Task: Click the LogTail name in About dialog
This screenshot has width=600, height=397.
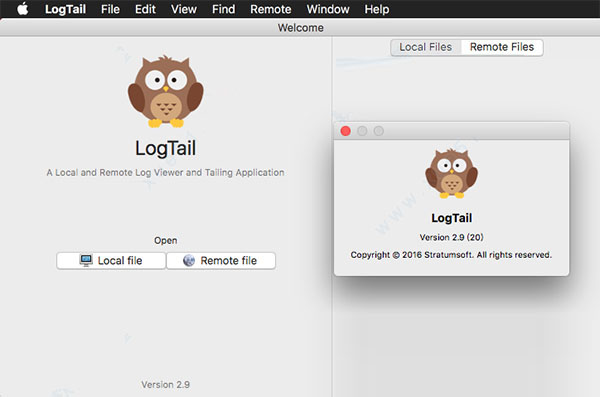Action: (452, 218)
